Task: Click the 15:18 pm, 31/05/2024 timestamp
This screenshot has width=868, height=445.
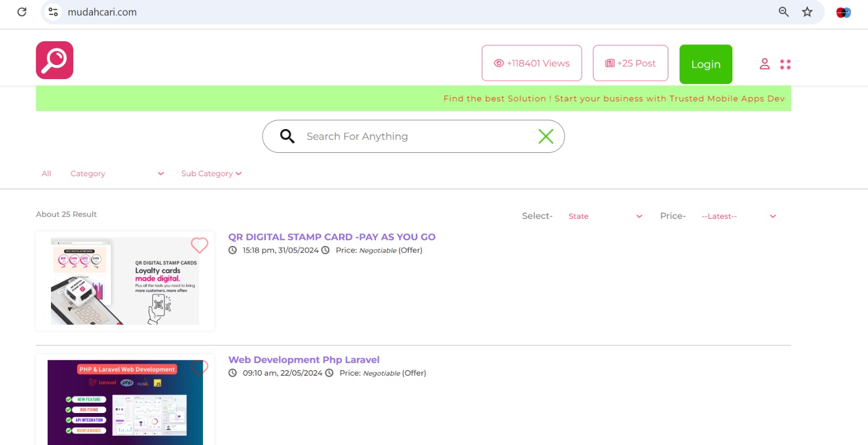Action: coord(280,250)
